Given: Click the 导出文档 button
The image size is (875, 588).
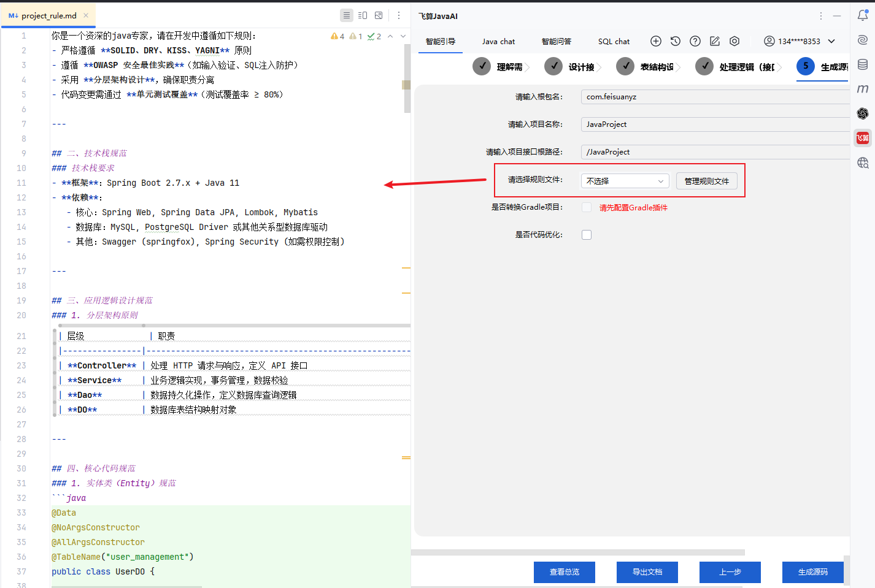Looking at the screenshot, I should (647, 572).
